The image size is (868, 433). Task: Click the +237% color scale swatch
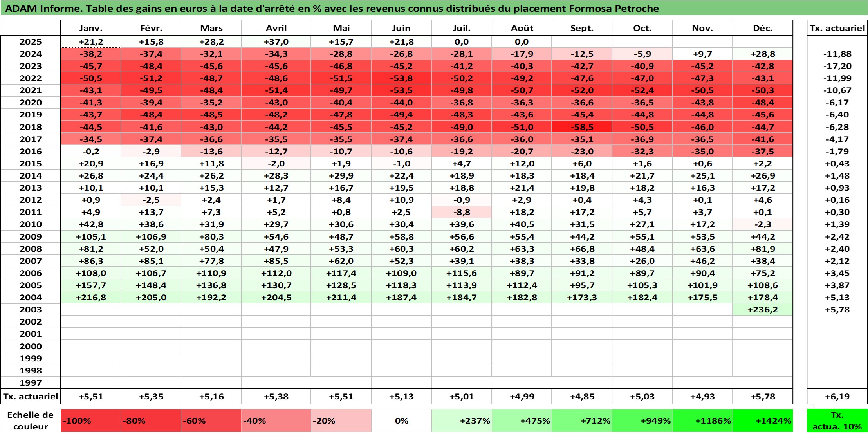coord(462,421)
